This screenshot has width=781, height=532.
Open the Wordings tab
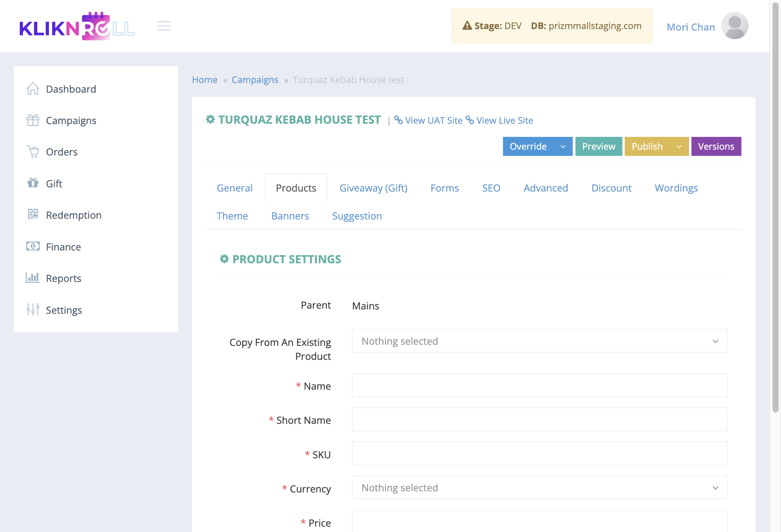tap(676, 188)
